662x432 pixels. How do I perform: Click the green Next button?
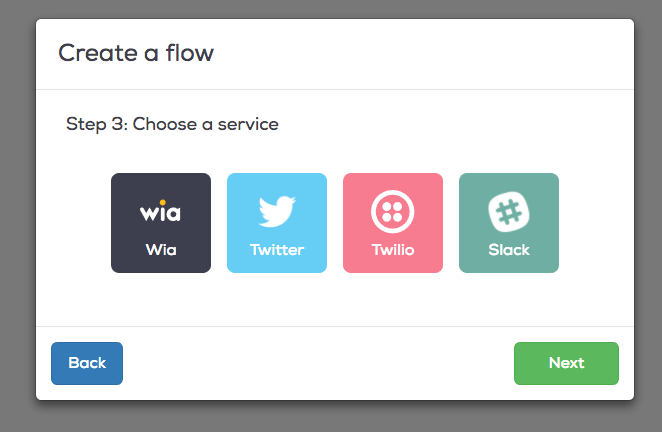[566, 363]
